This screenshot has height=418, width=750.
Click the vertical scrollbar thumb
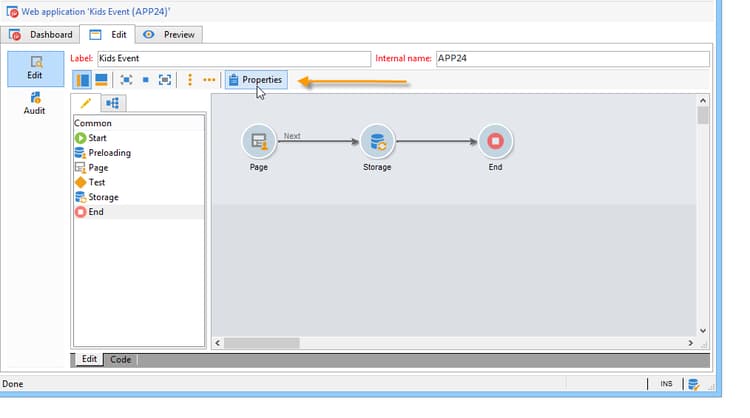click(x=703, y=116)
